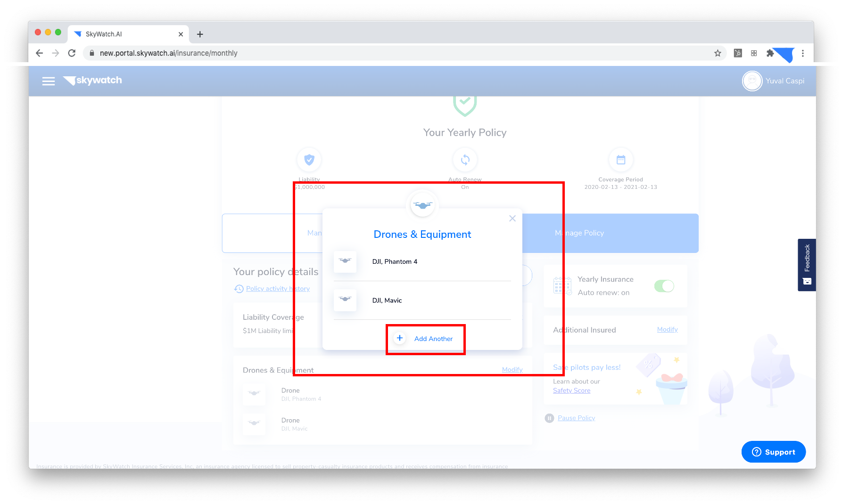The image size is (842, 504).
Task: Click the calendar icon in Yearly Insurance card
Action: click(562, 285)
